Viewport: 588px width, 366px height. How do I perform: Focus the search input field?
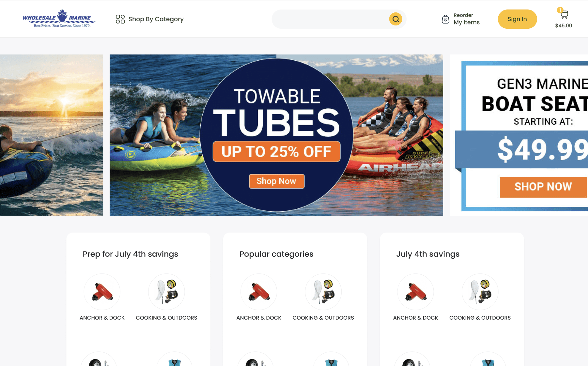tap(331, 19)
